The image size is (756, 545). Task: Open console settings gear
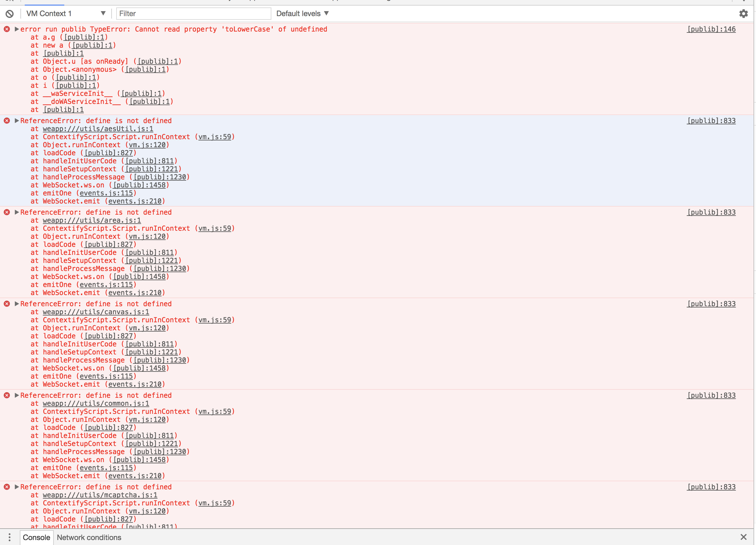[x=743, y=14]
